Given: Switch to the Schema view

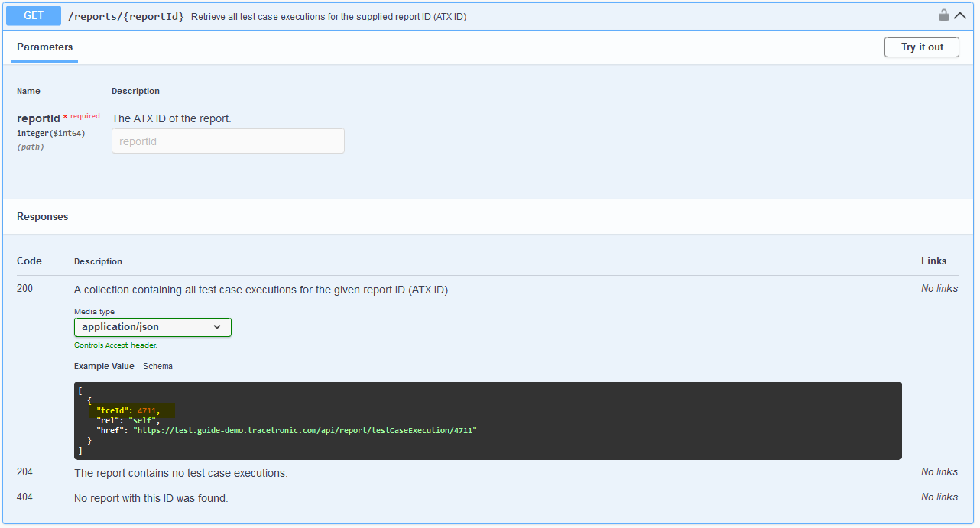Looking at the screenshot, I should pyautogui.click(x=157, y=366).
